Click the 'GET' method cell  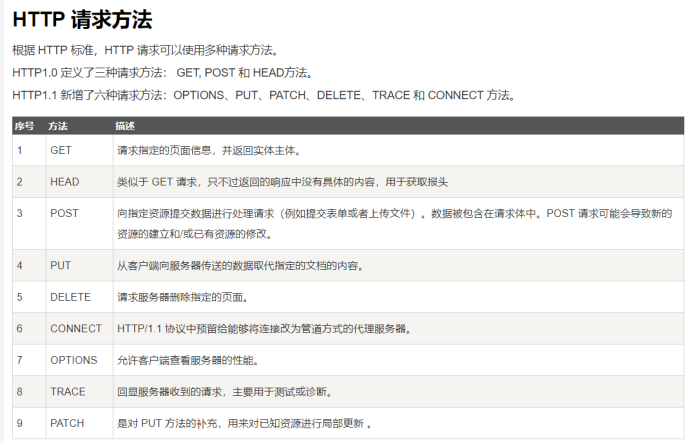(x=79, y=151)
